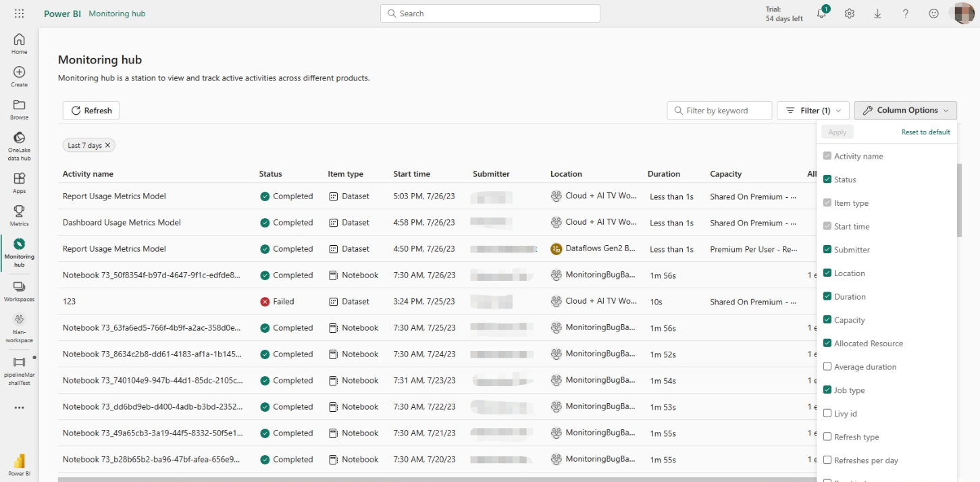Screen dimensions: 980x482
Task: Click the Power BI brand text in header
Action: 63,14
